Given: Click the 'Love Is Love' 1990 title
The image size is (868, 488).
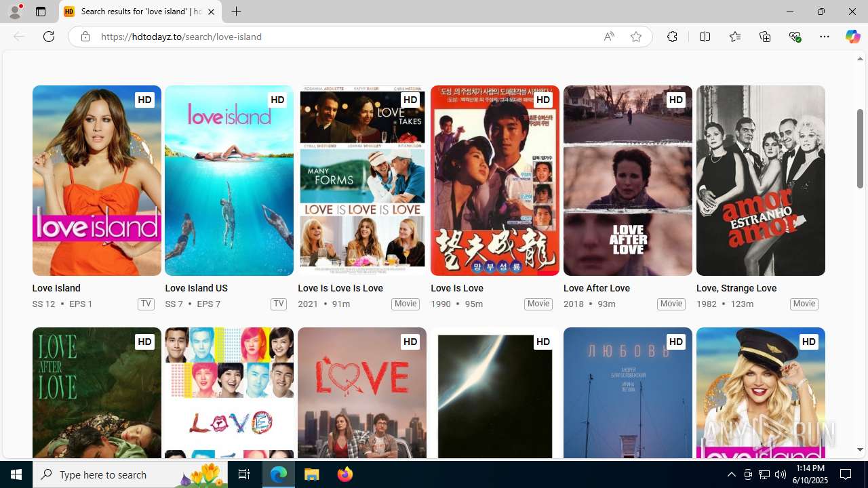Looking at the screenshot, I should point(457,288).
